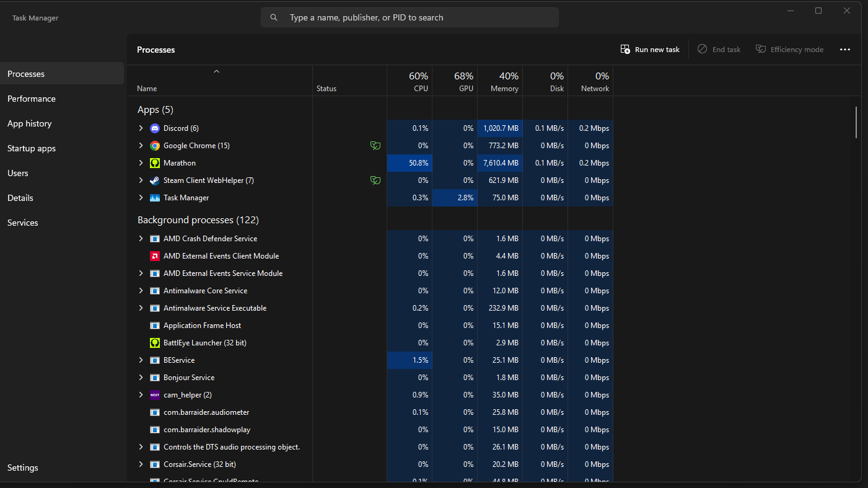The image size is (868, 488).
Task: Open the Performance tab in sidebar
Action: tap(32, 99)
